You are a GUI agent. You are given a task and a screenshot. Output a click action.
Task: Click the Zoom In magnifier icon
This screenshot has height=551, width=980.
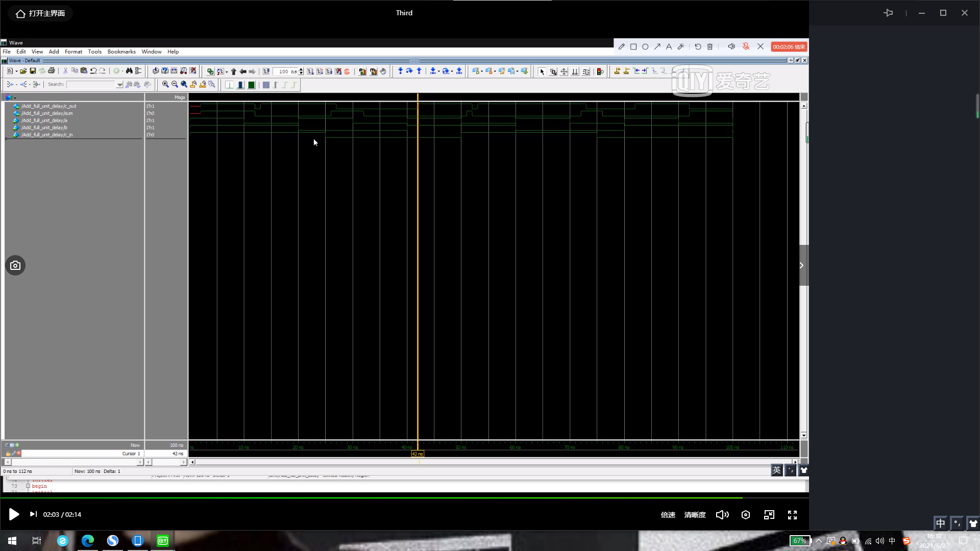(165, 85)
